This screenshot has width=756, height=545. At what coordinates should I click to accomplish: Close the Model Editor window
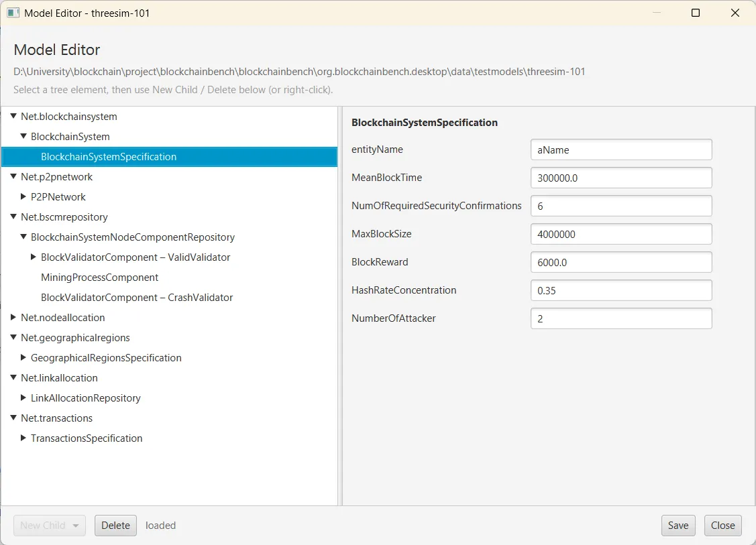[735, 13]
